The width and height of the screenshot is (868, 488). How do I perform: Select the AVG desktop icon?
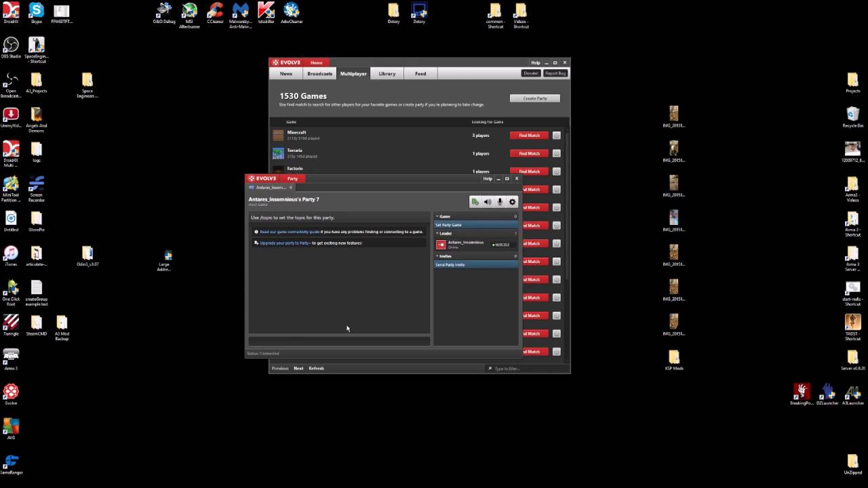click(11, 429)
